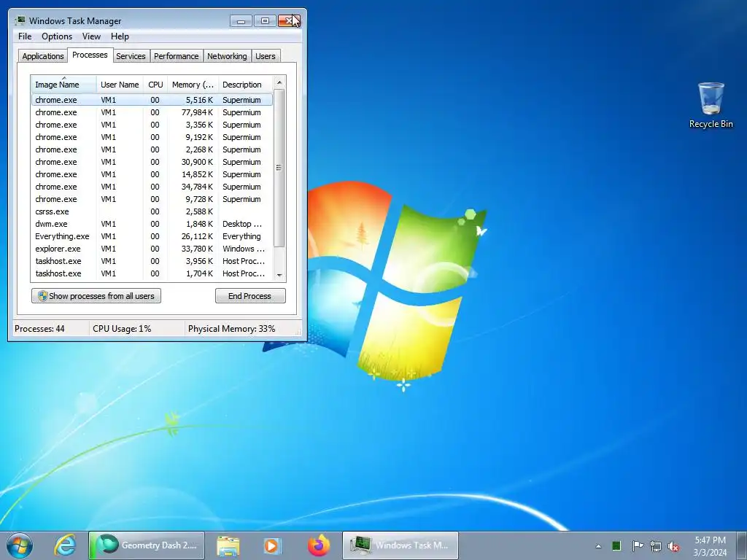
Task: Select the csrss.exe process
Action: pyautogui.click(x=152, y=211)
